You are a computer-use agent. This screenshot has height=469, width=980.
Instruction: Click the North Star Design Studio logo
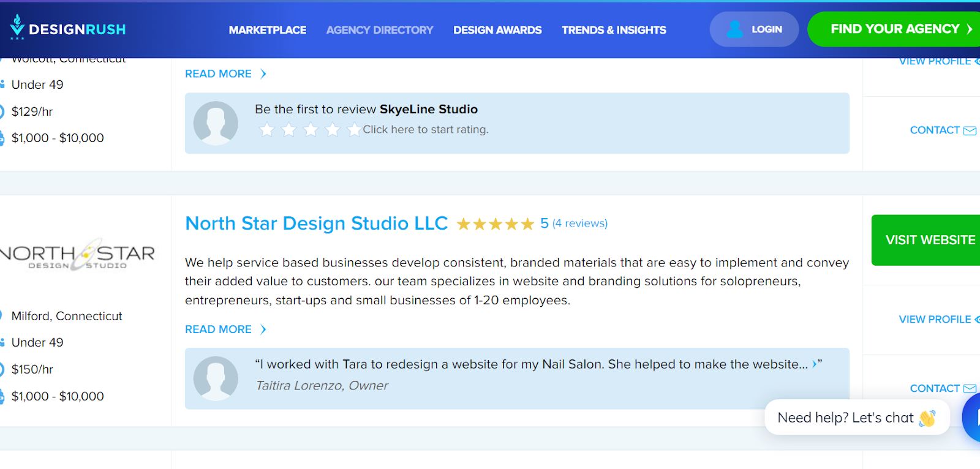point(78,255)
